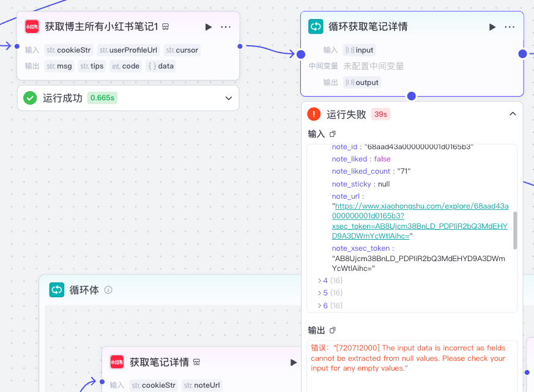This screenshot has height=392, width=534.
Task: Click the noteUrl input tag of 获取笔记详情
Action: (202, 385)
